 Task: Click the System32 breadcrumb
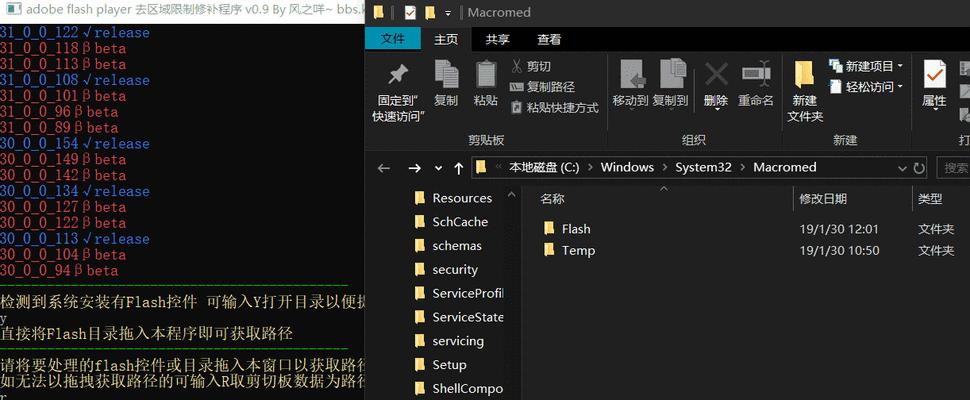pyautogui.click(x=703, y=168)
